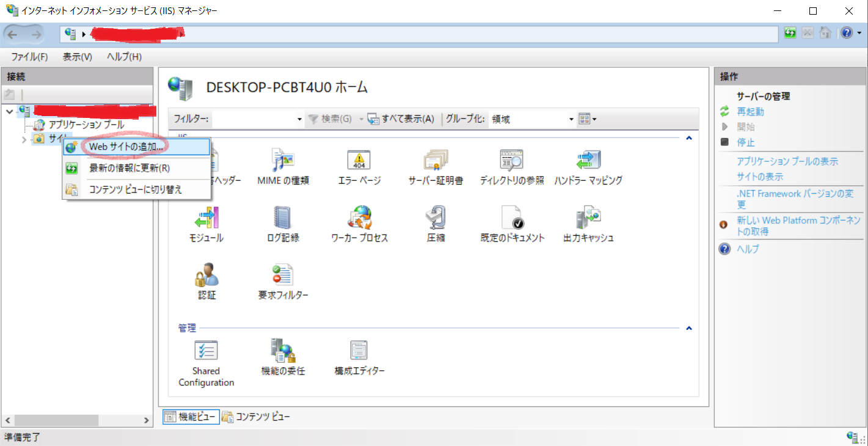Select the ワーカー プロセス feature icon
The image size is (868, 446).
[359, 224]
